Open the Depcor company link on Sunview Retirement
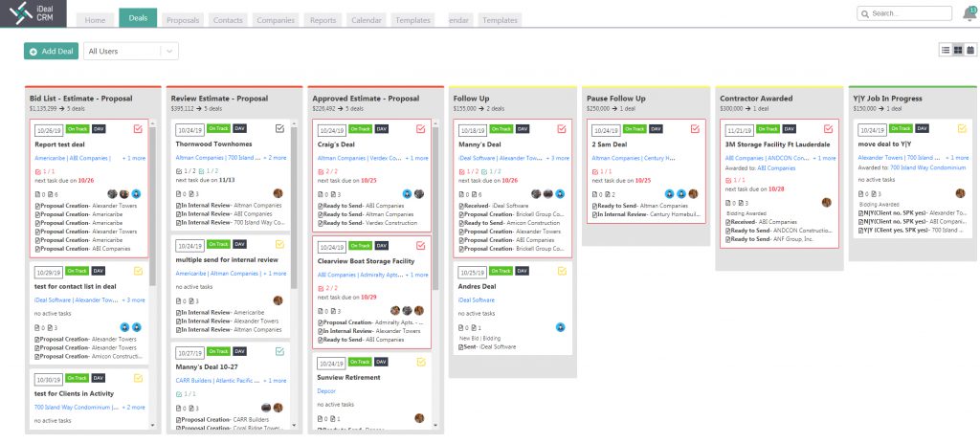 pyautogui.click(x=326, y=391)
